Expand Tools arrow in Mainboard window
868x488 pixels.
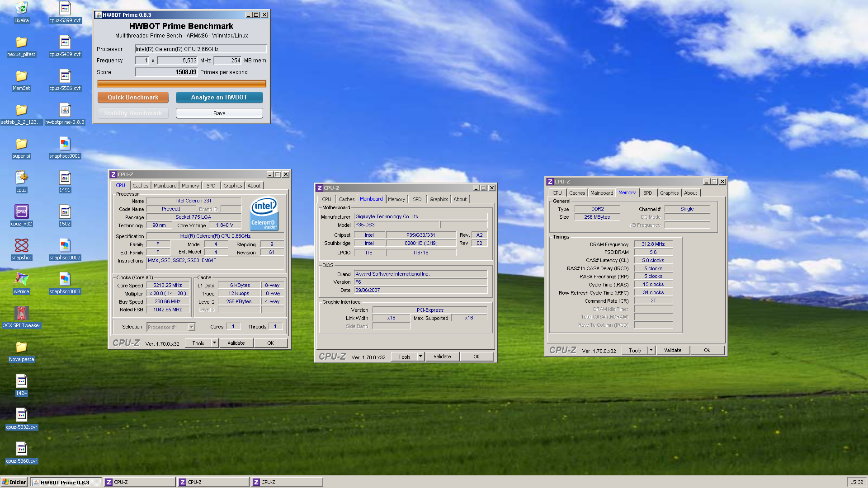click(x=421, y=357)
